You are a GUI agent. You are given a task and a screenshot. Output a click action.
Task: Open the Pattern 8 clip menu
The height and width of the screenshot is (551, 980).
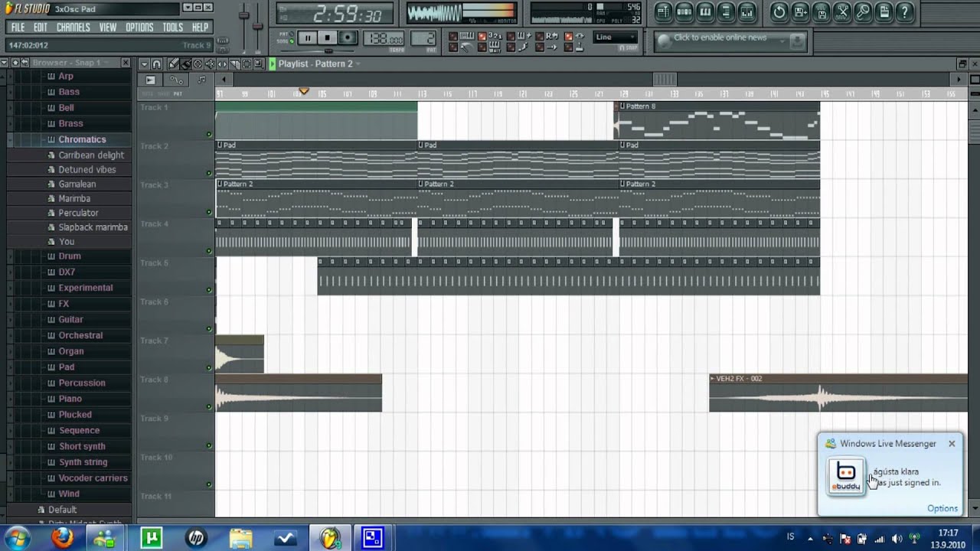[x=622, y=106]
